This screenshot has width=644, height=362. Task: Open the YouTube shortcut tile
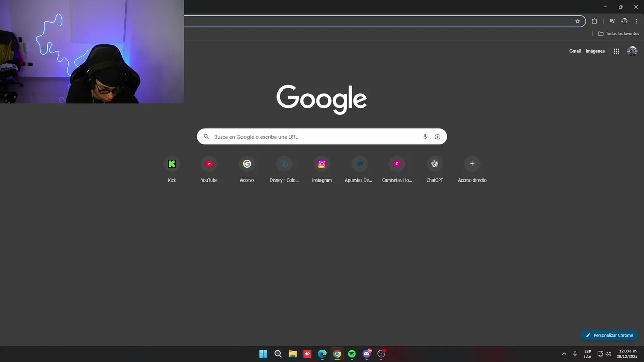coord(209,169)
